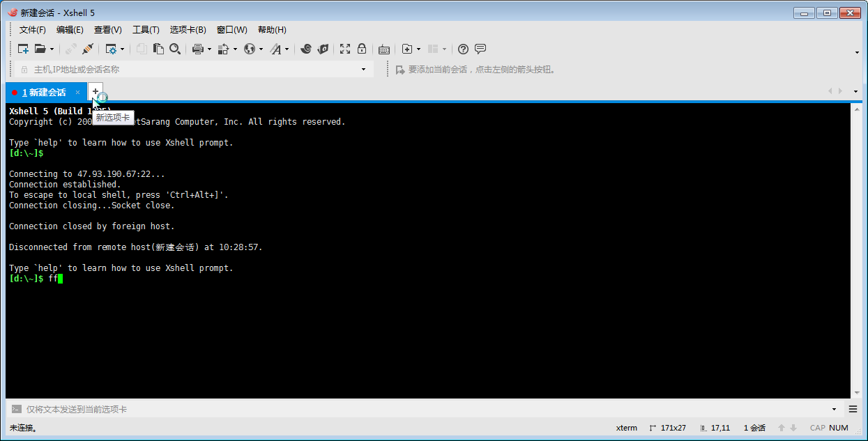Open Find with the magnifier icon

pos(175,49)
